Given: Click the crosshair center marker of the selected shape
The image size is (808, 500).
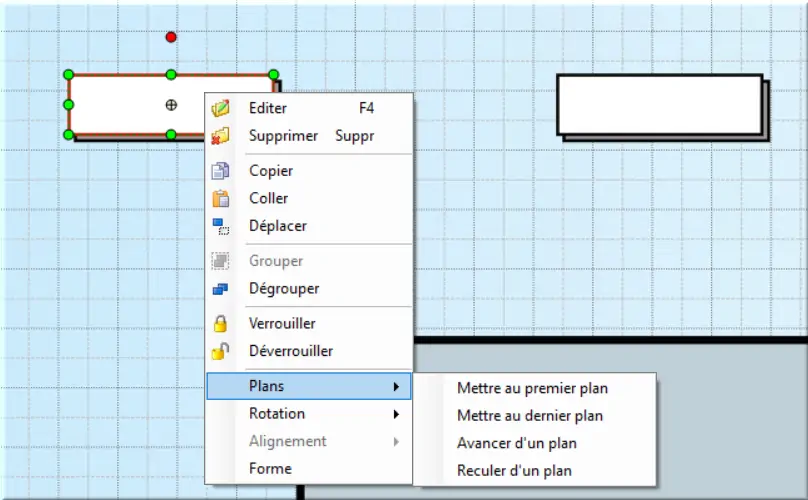Looking at the screenshot, I should point(171,105).
